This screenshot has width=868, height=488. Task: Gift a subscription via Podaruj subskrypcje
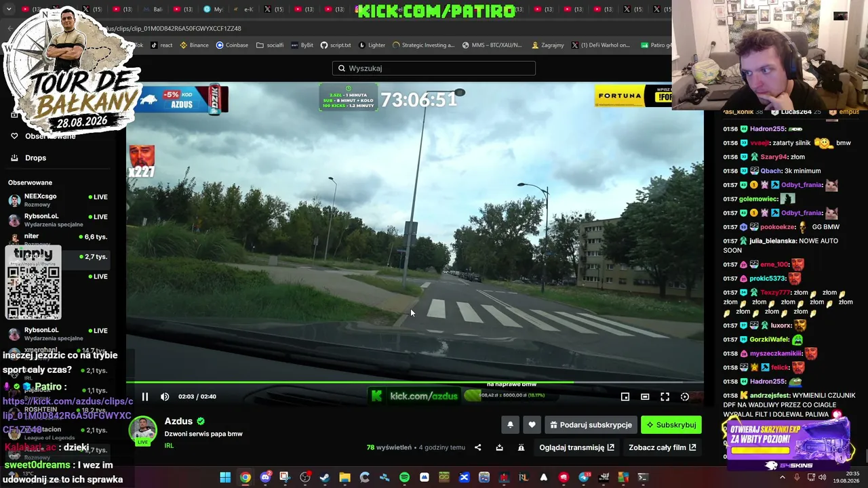coord(591,425)
